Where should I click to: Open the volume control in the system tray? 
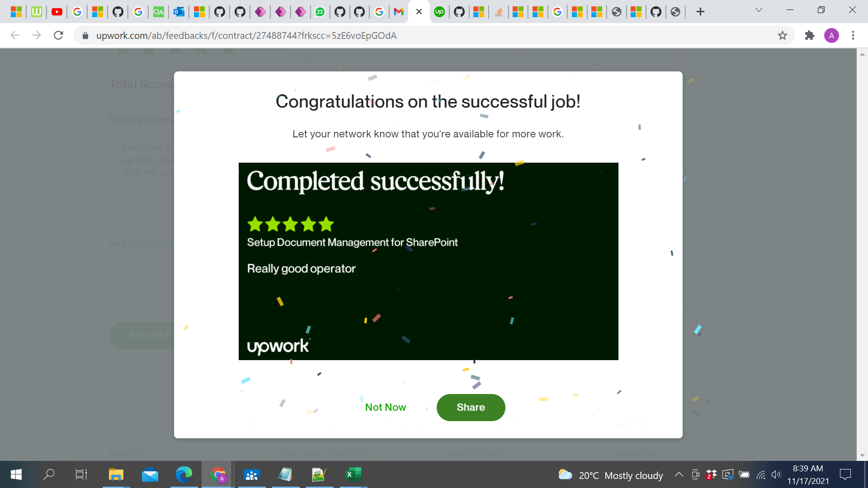coord(776,474)
